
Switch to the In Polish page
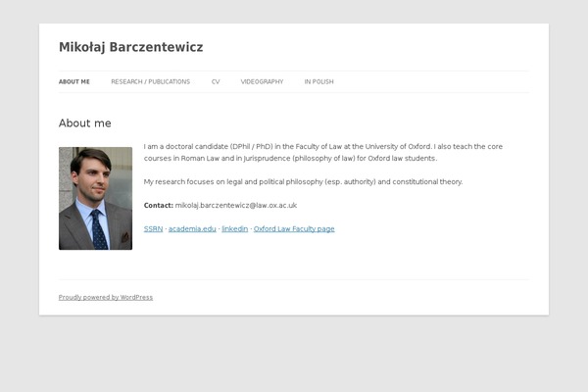(x=318, y=82)
